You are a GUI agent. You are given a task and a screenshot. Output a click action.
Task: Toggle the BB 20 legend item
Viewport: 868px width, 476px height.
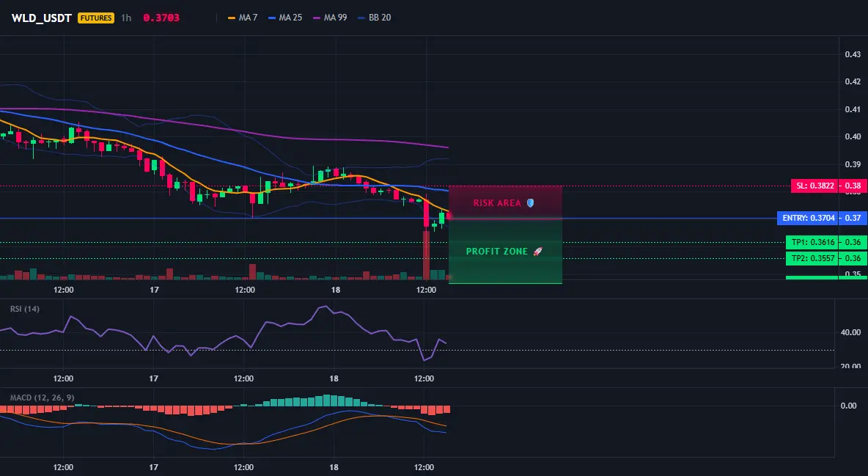(x=374, y=18)
